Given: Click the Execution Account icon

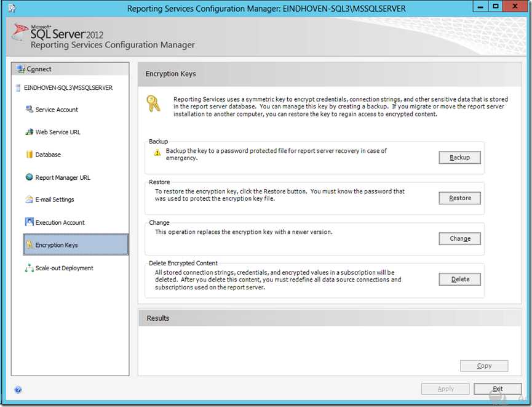Looking at the screenshot, I should pos(29,222).
